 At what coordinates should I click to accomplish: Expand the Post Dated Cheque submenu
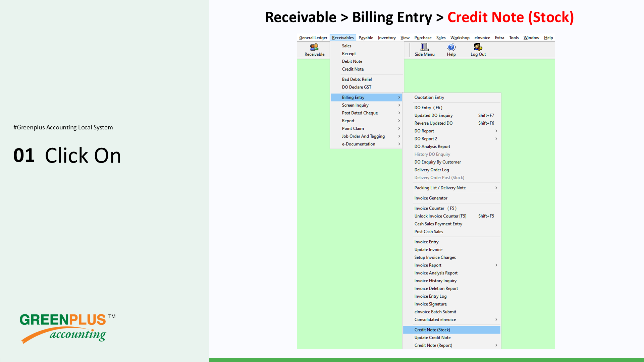pyautogui.click(x=367, y=113)
